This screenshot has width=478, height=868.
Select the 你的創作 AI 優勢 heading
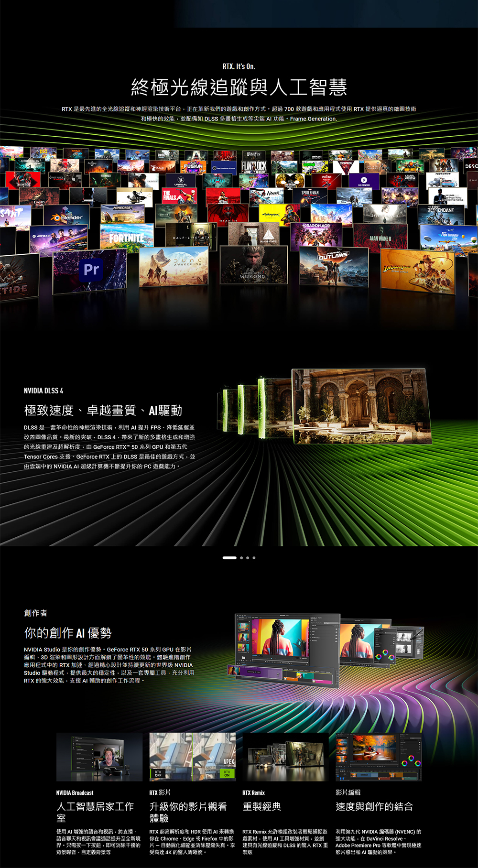pos(68,633)
